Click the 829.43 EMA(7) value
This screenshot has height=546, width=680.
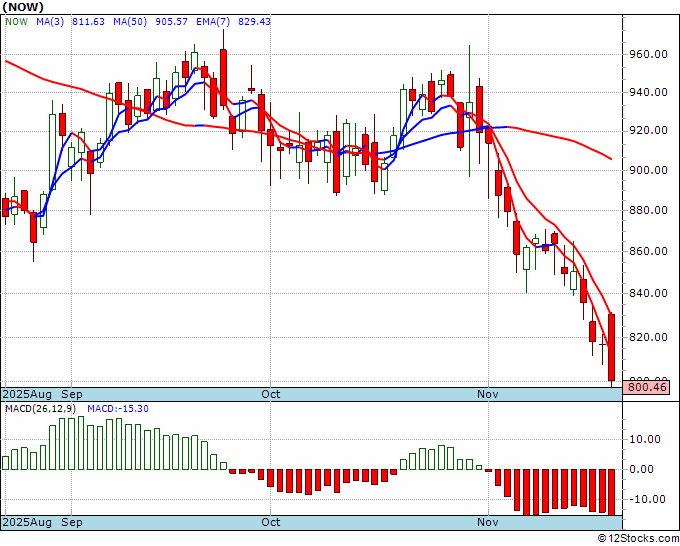tap(254, 21)
